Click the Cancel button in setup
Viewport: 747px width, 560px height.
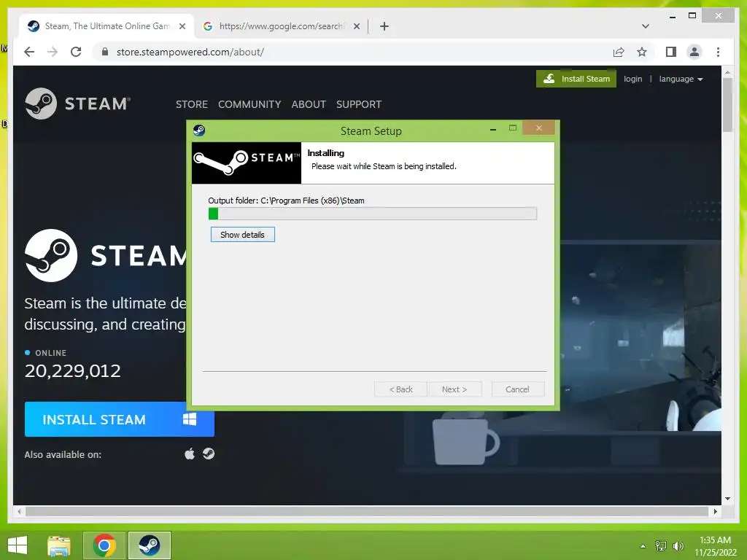coord(517,389)
